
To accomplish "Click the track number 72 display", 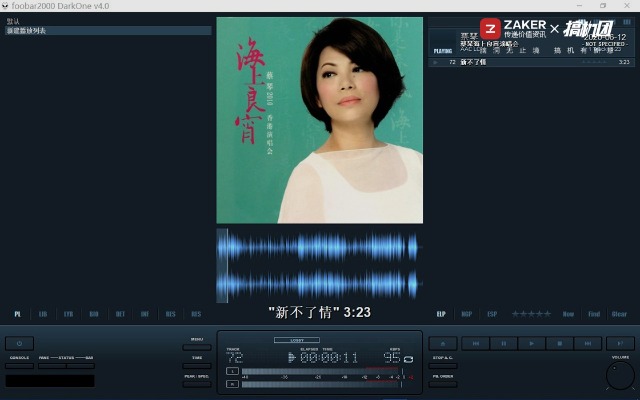I will pyautogui.click(x=235, y=358).
